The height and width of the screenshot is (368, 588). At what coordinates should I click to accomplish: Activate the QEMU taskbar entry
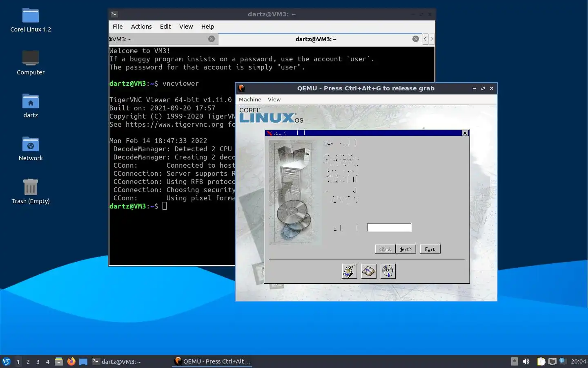pyautogui.click(x=212, y=361)
